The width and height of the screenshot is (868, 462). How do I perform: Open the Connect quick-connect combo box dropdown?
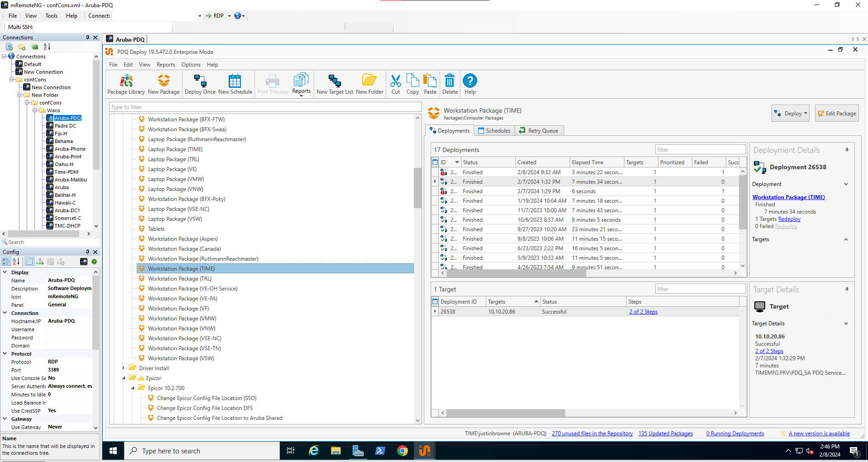tap(200, 16)
